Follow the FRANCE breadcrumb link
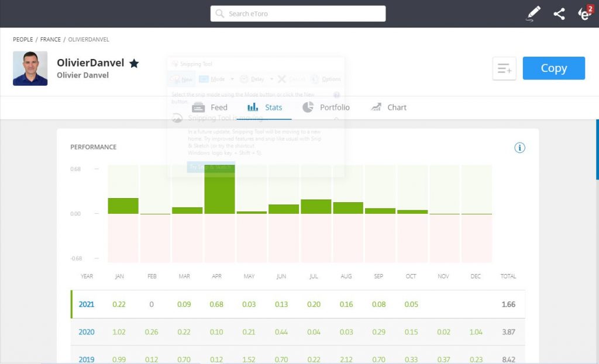The width and height of the screenshot is (599, 364). pos(50,39)
